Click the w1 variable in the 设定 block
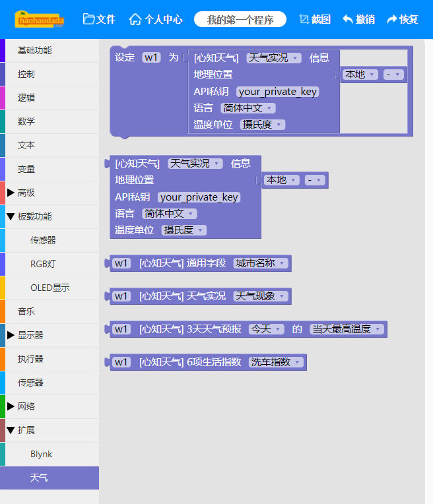This screenshot has height=504, width=433. tap(151, 57)
